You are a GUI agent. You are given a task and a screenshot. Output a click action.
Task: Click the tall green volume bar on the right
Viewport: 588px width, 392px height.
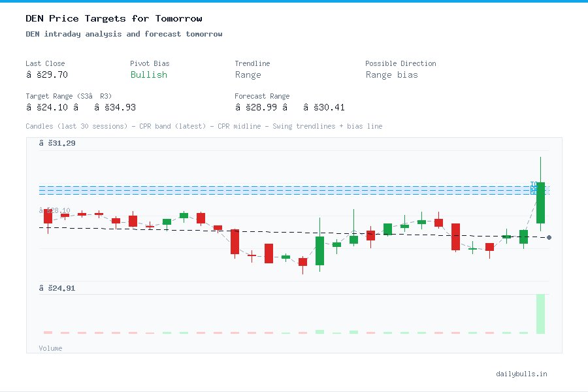(x=540, y=314)
